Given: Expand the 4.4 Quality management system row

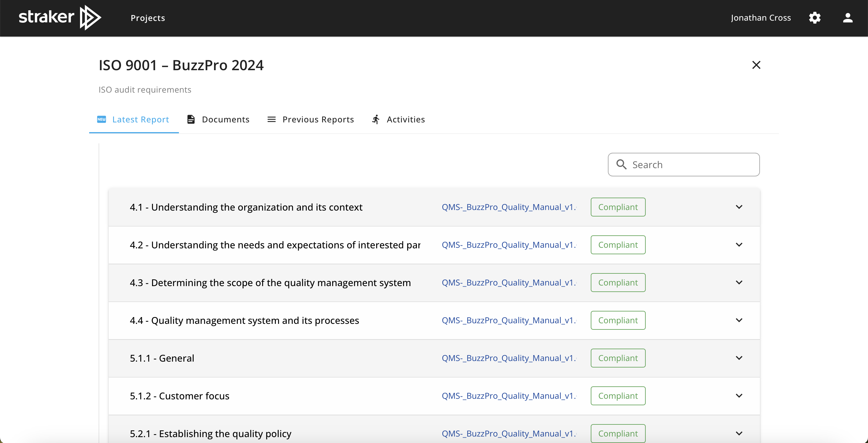Looking at the screenshot, I should pos(739,320).
